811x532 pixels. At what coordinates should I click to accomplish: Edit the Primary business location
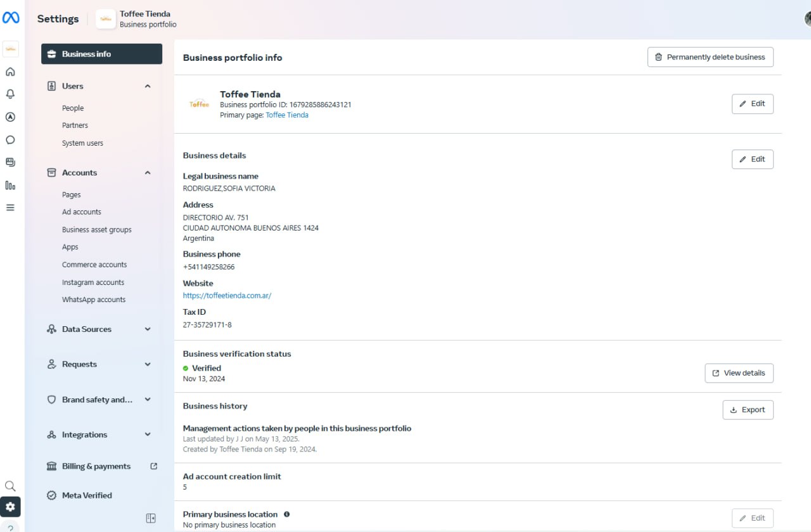[753, 518]
